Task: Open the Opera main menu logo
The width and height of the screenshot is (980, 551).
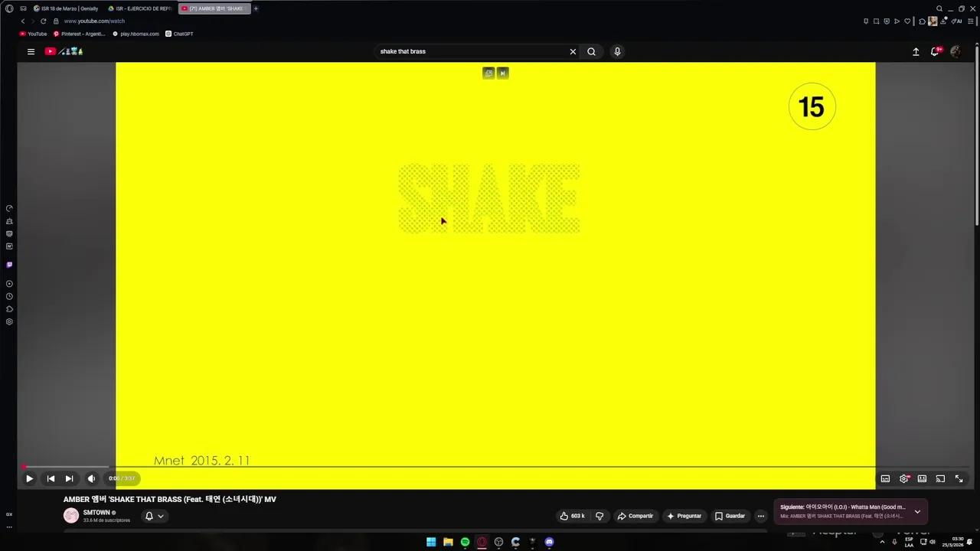Action: 9,8
